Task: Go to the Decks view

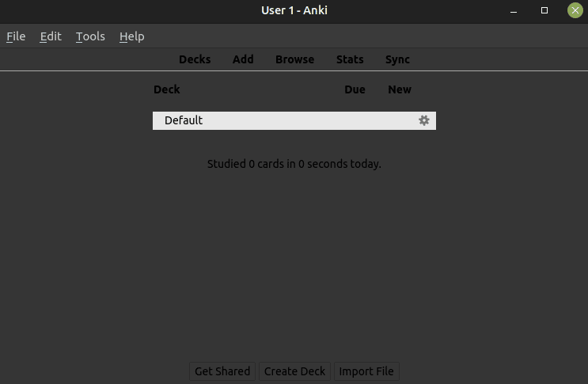Action: 195,59
